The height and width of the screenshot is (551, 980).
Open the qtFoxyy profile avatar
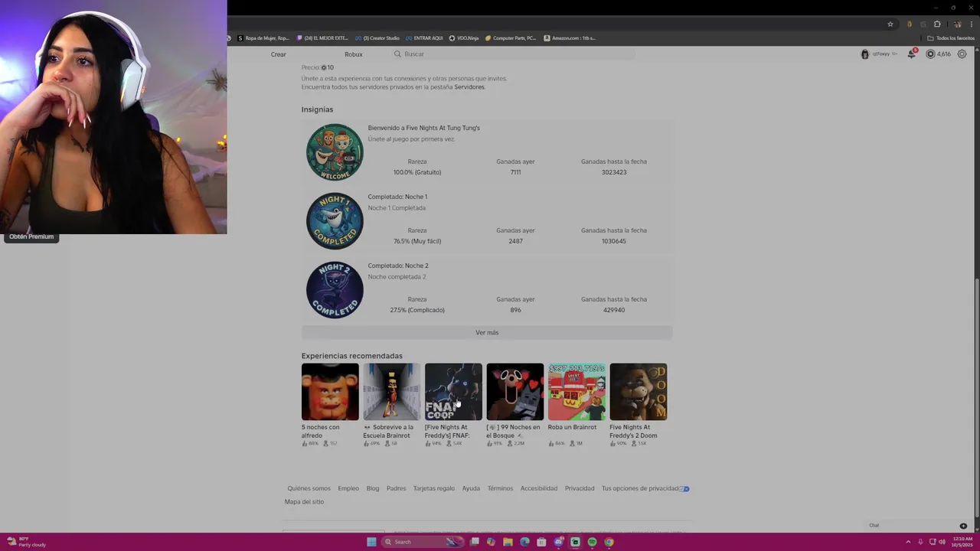[x=865, y=54]
